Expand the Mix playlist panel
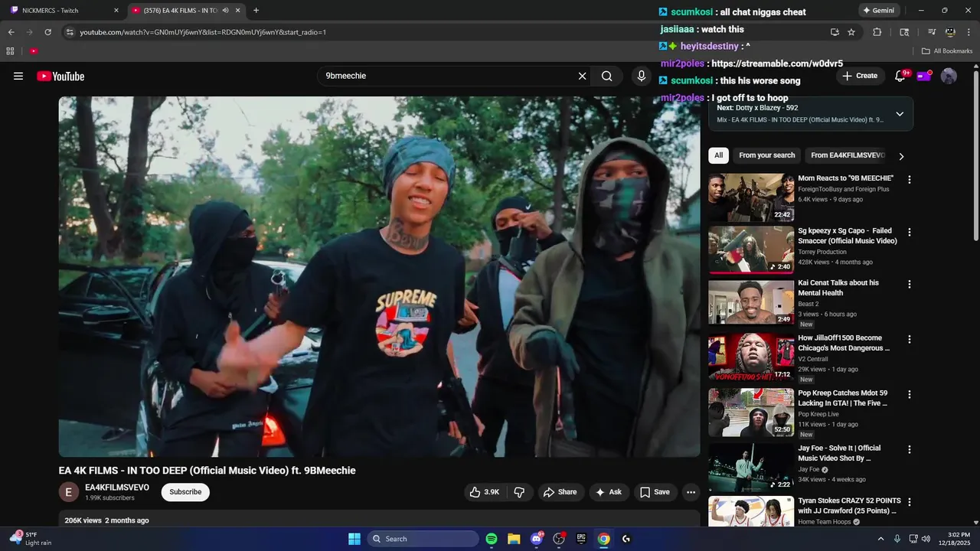 pos(900,114)
